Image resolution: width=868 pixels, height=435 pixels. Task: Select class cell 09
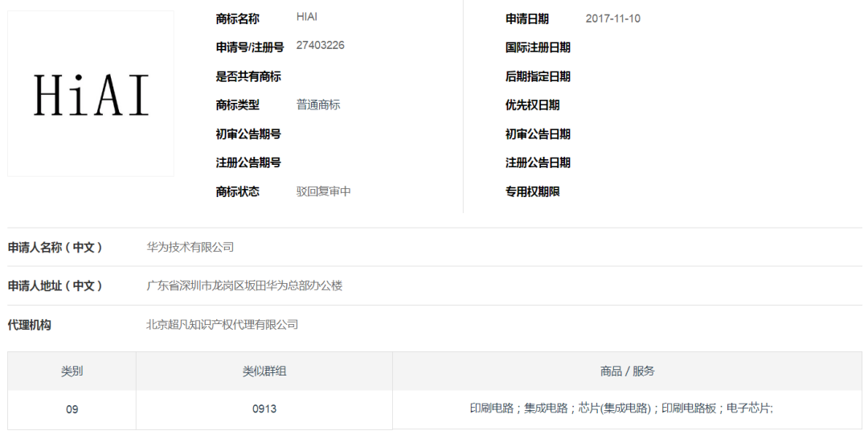pyautogui.click(x=72, y=409)
